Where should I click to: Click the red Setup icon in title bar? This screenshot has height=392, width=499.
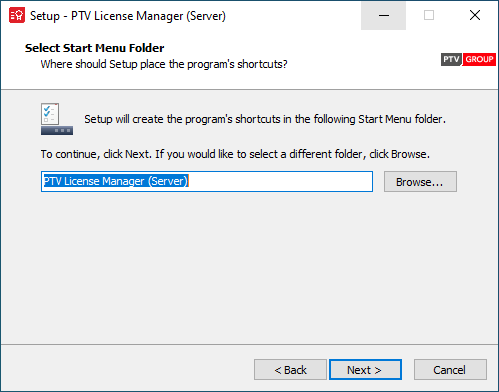coord(17,16)
